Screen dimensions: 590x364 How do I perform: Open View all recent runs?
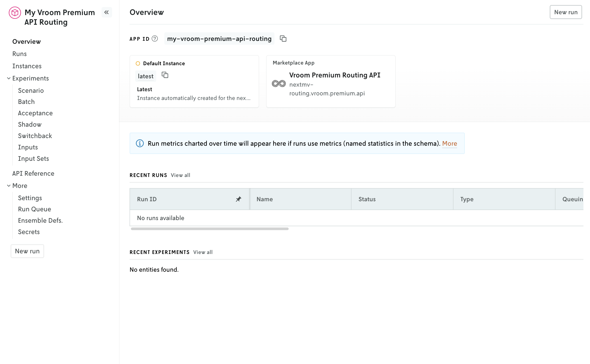point(180,175)
